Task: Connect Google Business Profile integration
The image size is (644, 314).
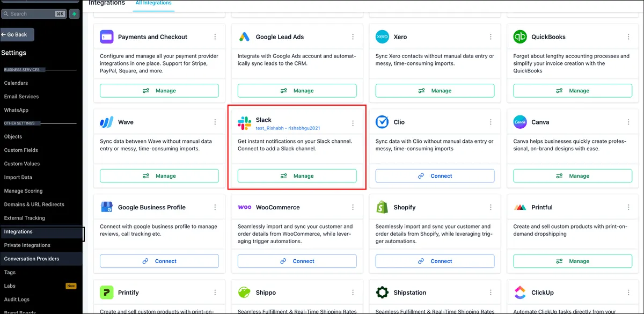Action: [159, 261]
